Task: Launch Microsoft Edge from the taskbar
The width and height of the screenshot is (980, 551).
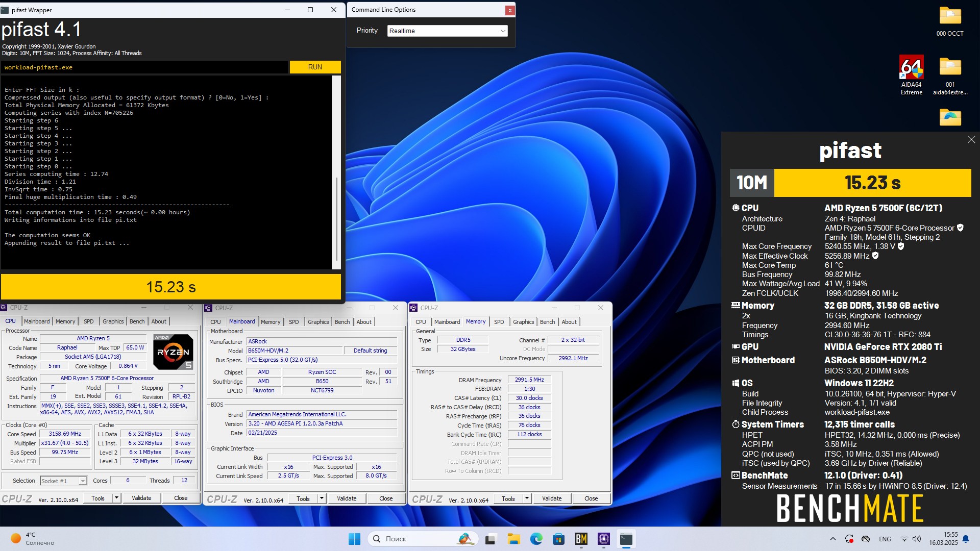Action: coord(536,539)
